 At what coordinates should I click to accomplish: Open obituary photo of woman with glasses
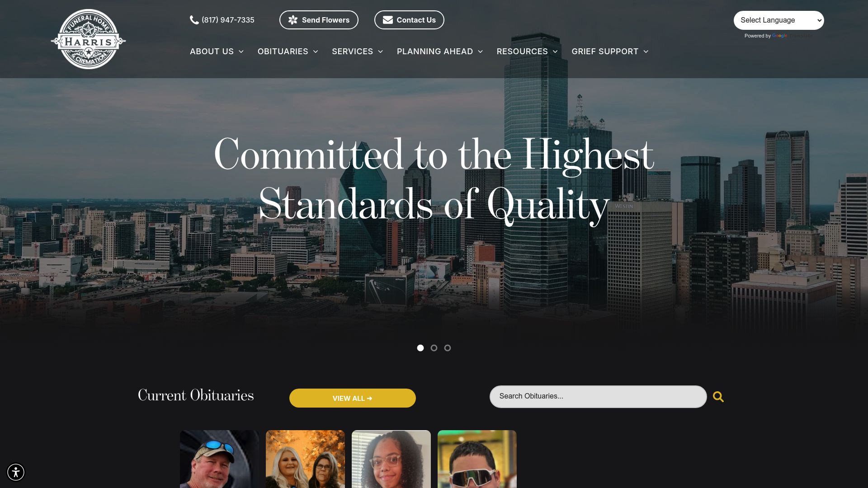tap(391, 459)
